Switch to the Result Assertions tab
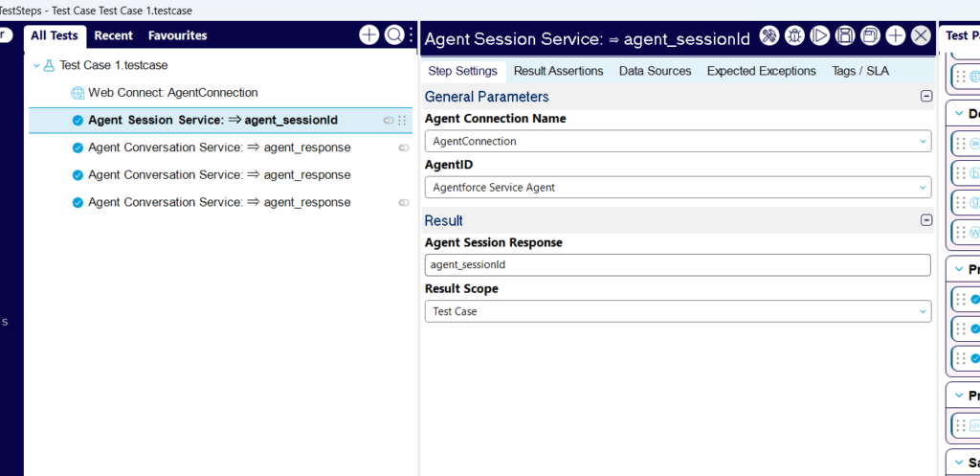The height and width of the screenshot is (476, 980). [x=558, y=71]
